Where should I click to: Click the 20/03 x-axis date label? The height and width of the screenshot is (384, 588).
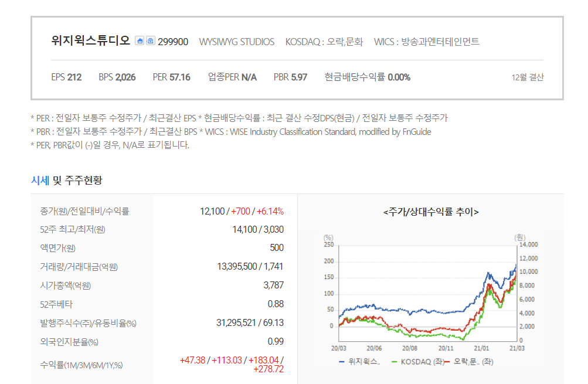tap(339, 348)
